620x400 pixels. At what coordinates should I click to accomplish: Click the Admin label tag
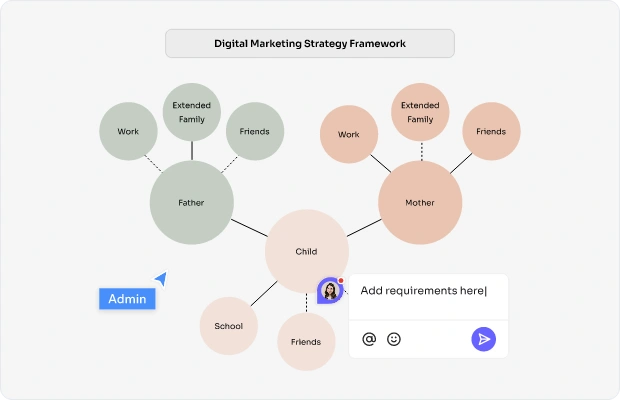tap(127, 299)
